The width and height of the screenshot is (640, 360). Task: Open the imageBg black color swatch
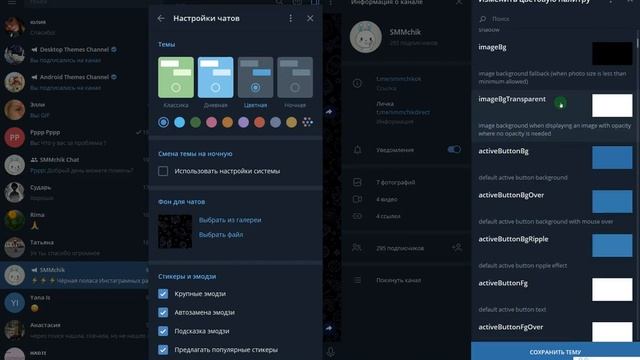(612, 53)
